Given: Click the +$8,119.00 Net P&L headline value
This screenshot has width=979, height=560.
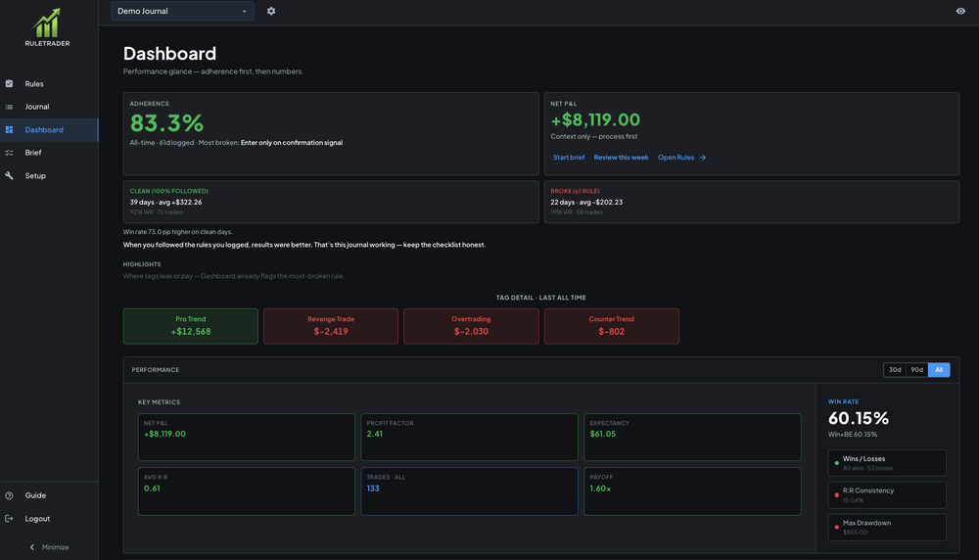Looking at the screenshot, I should 595,119.
